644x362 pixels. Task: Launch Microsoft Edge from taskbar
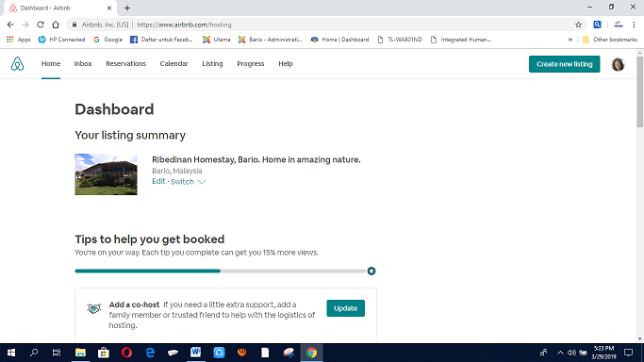coord(150,353)
